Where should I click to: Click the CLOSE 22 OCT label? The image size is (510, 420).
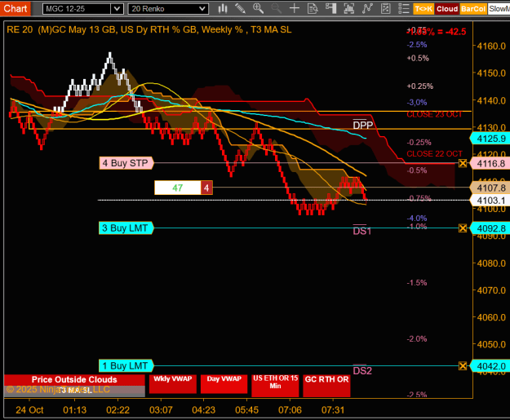point(434,154)
